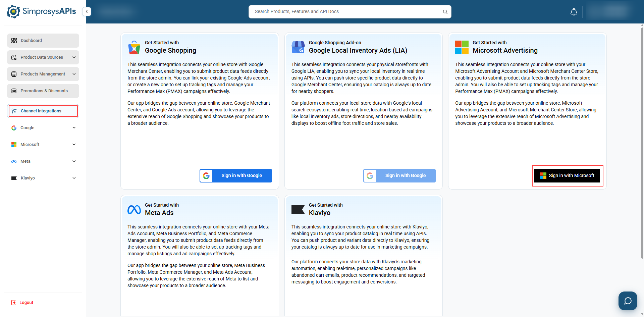Click the Dashboard grid icon
This screenshot has width=644, height=317.
(14, 41)
